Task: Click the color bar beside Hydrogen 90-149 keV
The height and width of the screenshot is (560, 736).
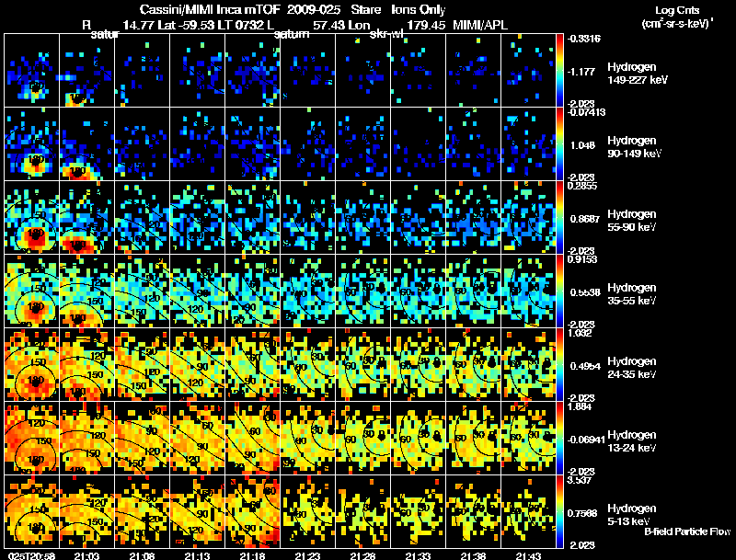Action: (559, 144)
